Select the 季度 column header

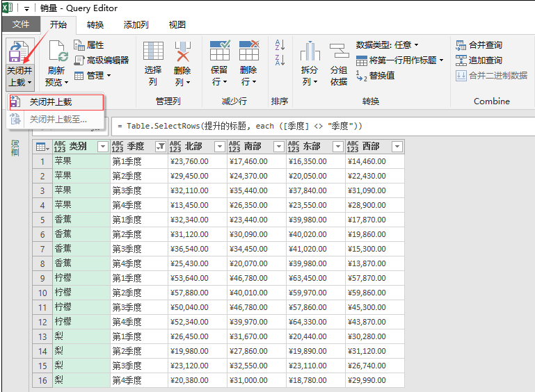[x=139, y=147]
